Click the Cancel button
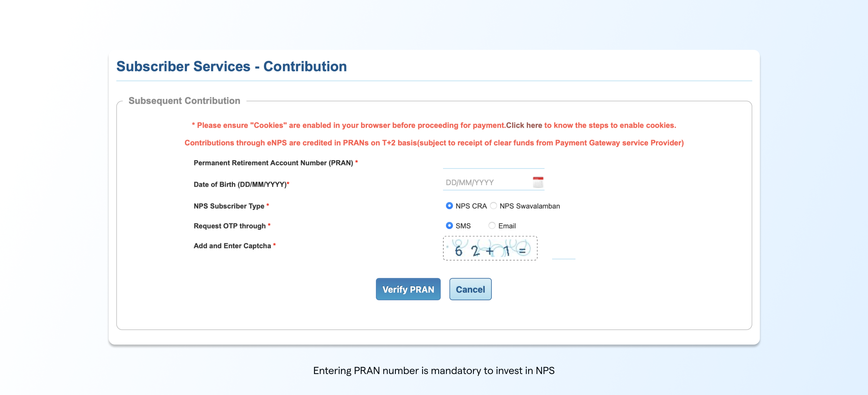This screenshot has width=868, height=395. pos(470,289)
